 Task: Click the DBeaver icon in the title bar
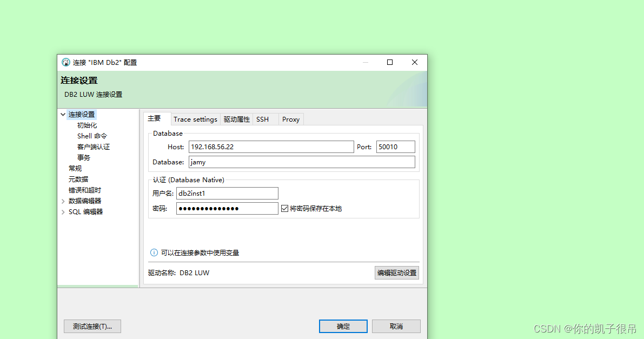66,63
